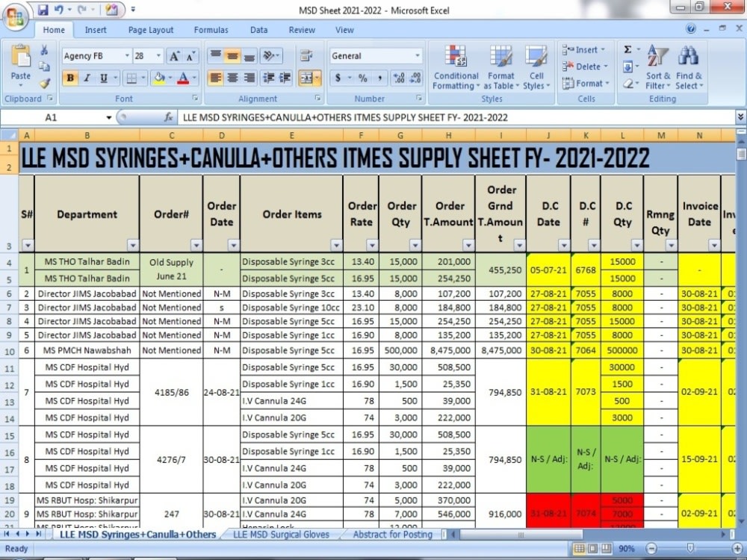The height and width of the screenshot is (560, 747).
Task: Open Order Qty column filter dropdown
Action: 415,246
